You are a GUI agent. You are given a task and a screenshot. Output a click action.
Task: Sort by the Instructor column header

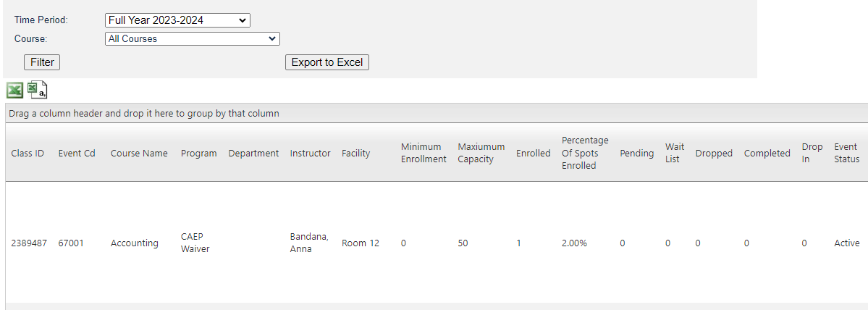coord(310,154)
